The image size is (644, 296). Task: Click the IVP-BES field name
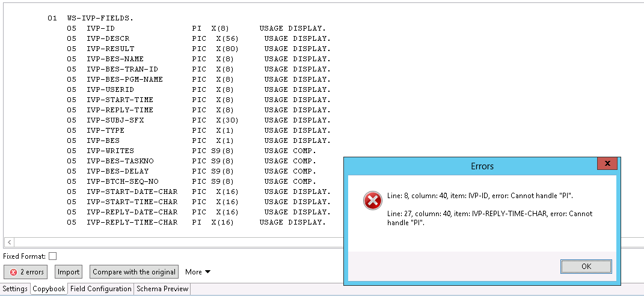(x=103, y=140)
